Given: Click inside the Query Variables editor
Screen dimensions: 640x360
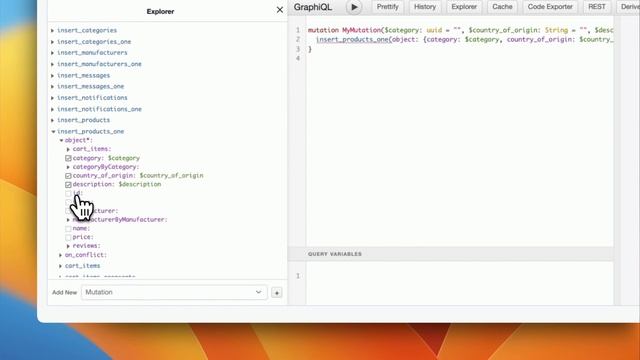Looking at the screenshot, I should pos(460,283).
